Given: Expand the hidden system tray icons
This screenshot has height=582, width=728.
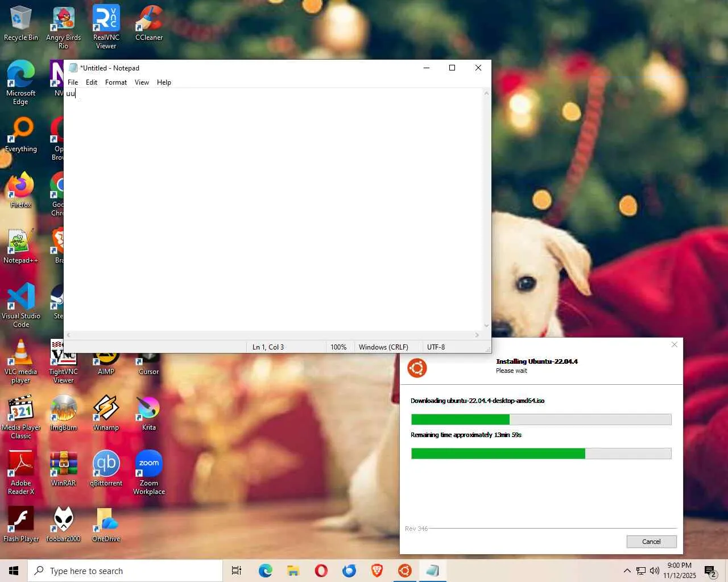Looking at the screenshot, I should click(x=627, y=571).
